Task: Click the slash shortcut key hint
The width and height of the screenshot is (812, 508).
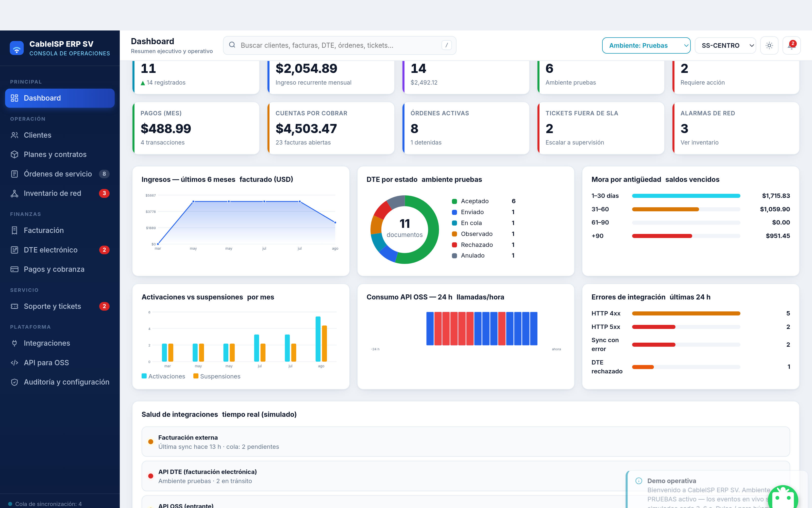Action: click(x=447, y=45)
